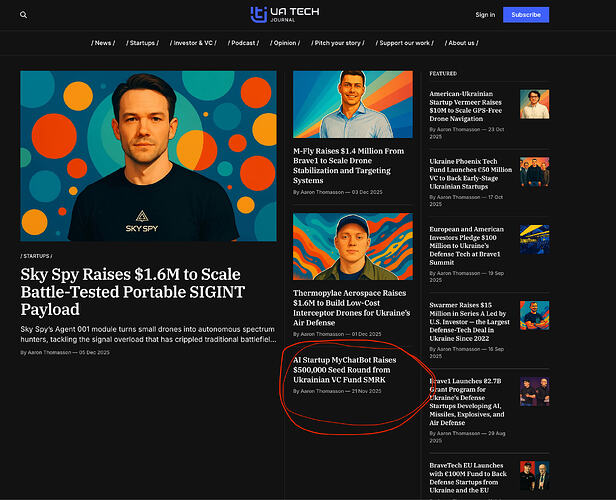Click the 03 Dec 2025 M-Fly byline
This screenshot has width=616, height=500.
pos(337,192)
